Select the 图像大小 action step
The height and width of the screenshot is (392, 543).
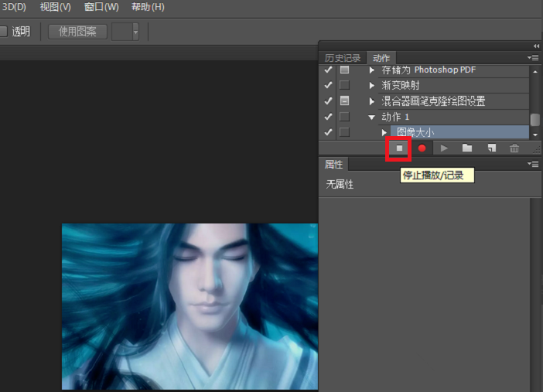(459, 132)
